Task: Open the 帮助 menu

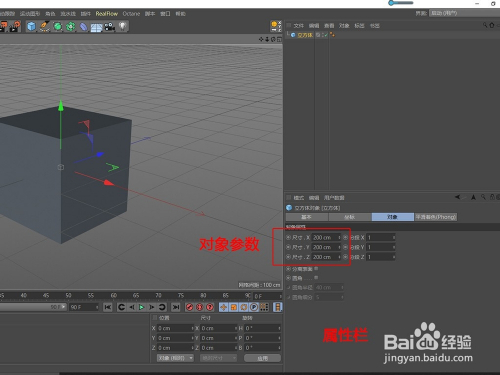Action: point(180,14)
